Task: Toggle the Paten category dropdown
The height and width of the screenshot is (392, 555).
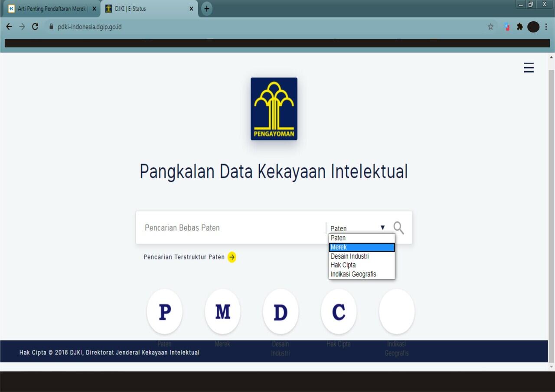Action: tap(357, 228)
